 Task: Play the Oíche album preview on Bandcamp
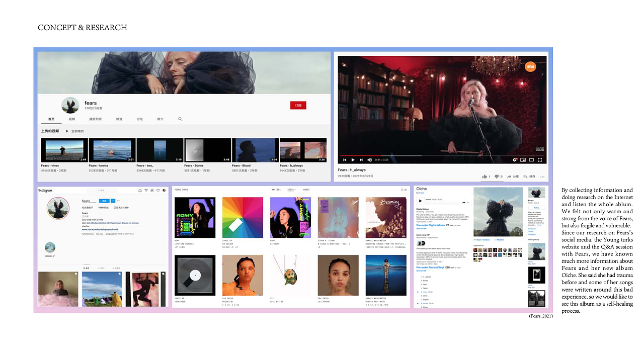point(421,200)
